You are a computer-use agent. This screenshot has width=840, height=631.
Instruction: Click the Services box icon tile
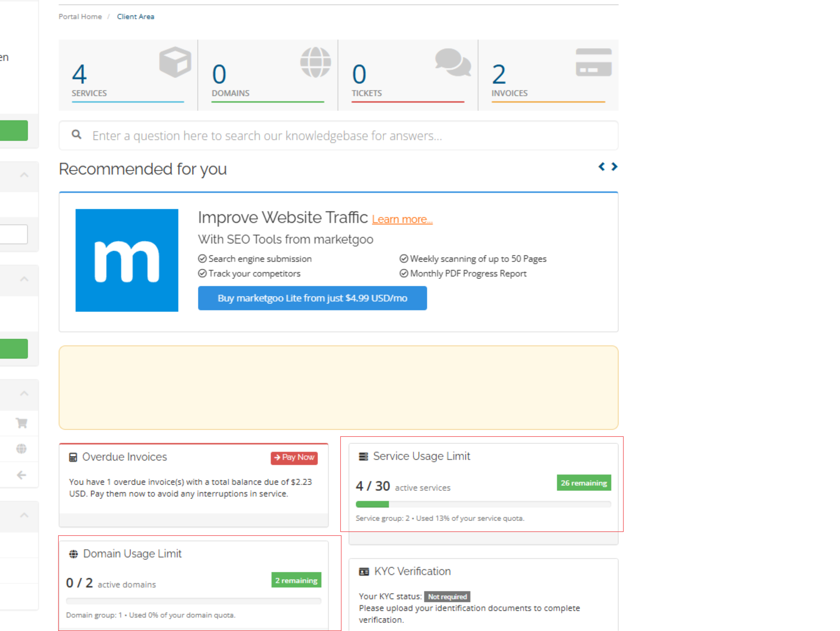tap(175, 62)
